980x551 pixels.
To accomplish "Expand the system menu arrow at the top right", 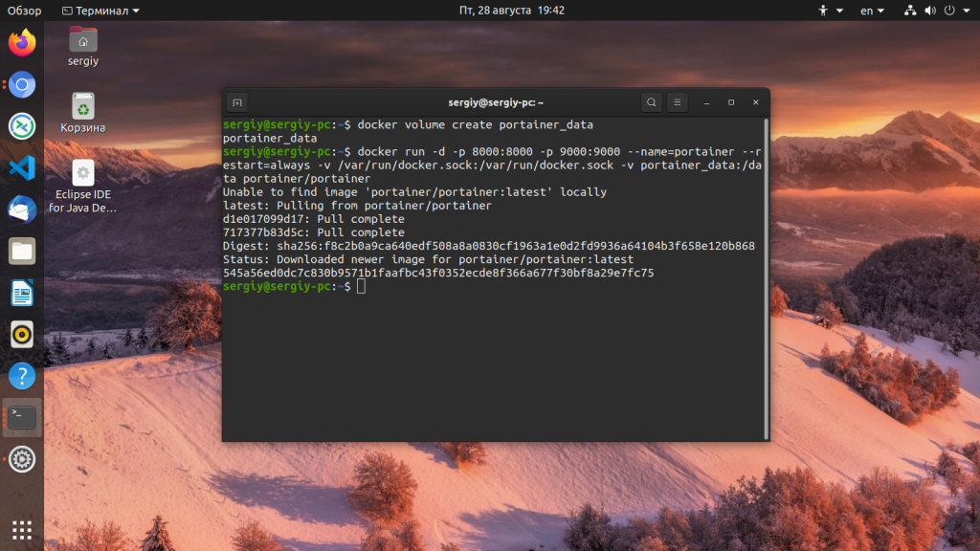I will pos(967,11).
